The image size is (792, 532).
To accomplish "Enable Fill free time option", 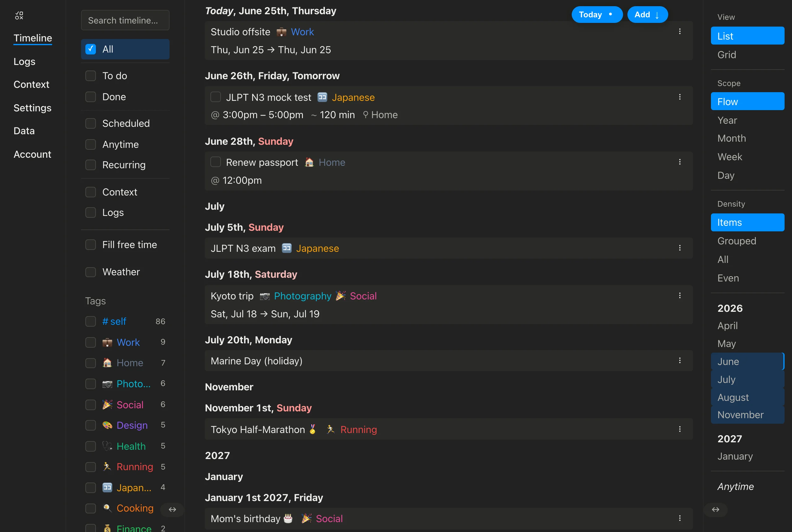I will click(x=91, y=245).
